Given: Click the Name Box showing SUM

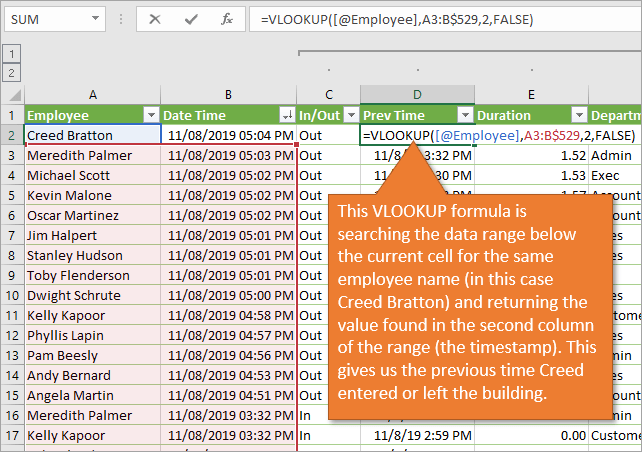Looking at the screenshot, I should pyautogui.click(x=50, y=19).
